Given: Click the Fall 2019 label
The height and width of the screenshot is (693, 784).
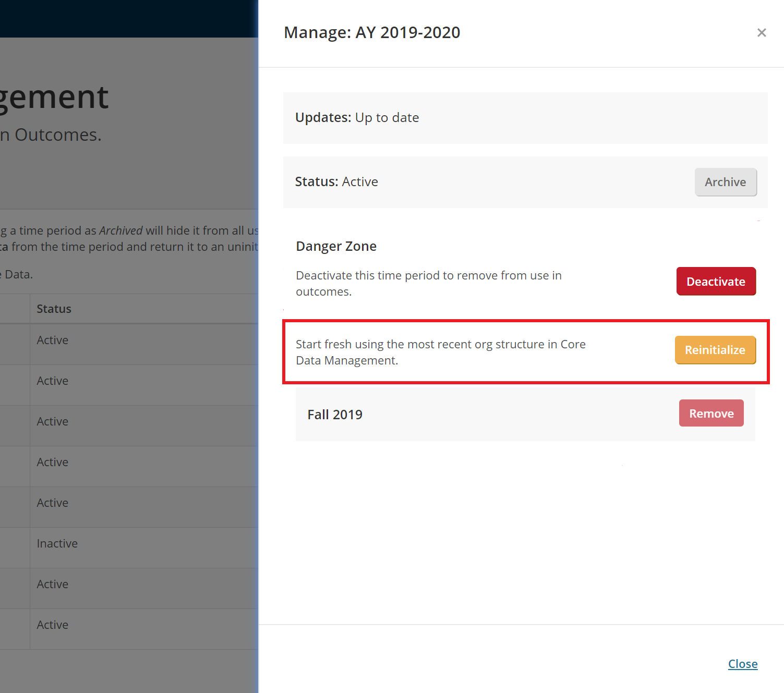Looking at the screenshot, I should [x=334, y=415].
